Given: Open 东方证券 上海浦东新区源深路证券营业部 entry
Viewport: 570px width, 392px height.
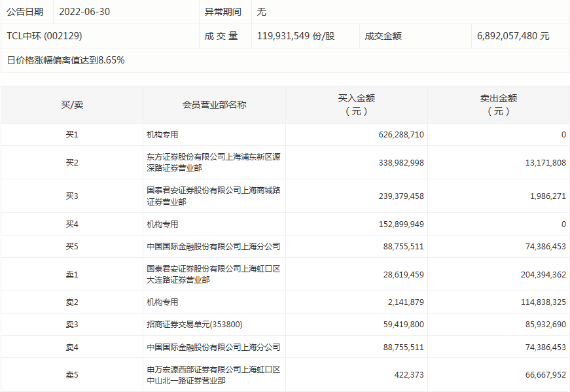Looking at the screenshot, I should click(x=213, y=162).
